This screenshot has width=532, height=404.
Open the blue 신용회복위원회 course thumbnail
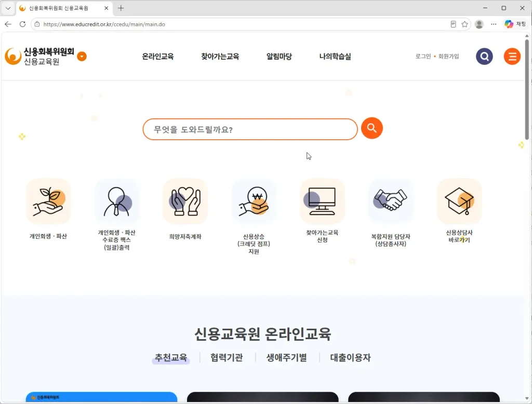101,397
